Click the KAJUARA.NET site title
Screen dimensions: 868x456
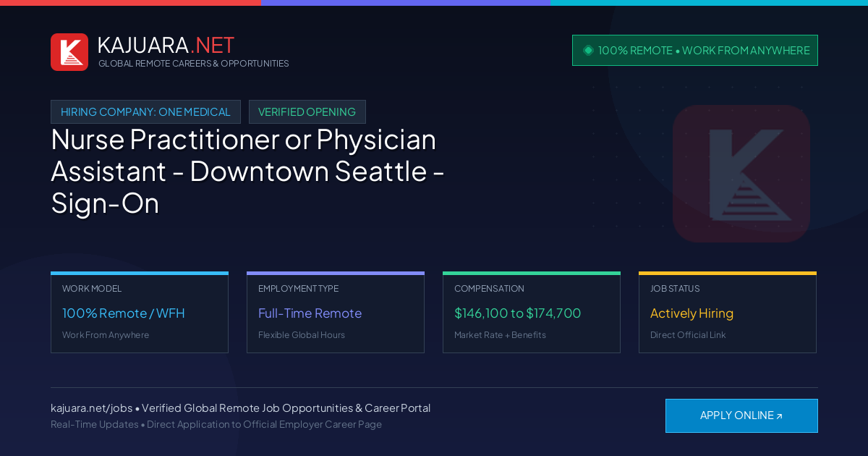click(x=166, y=45)
